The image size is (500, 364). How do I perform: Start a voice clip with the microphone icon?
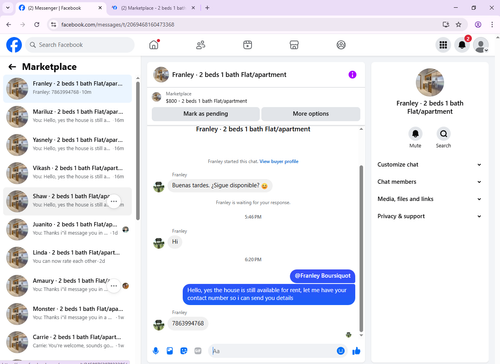[x=156, y=351]
